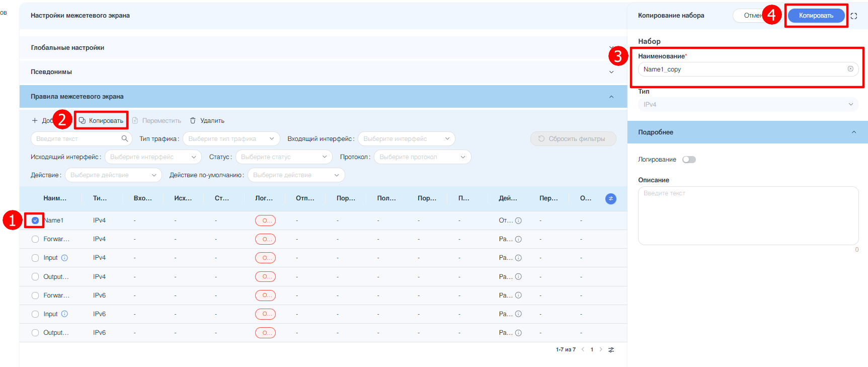Viewport: 868px width, 367px height.
Task: Go to next page arrow
Action: coord(601,349)
